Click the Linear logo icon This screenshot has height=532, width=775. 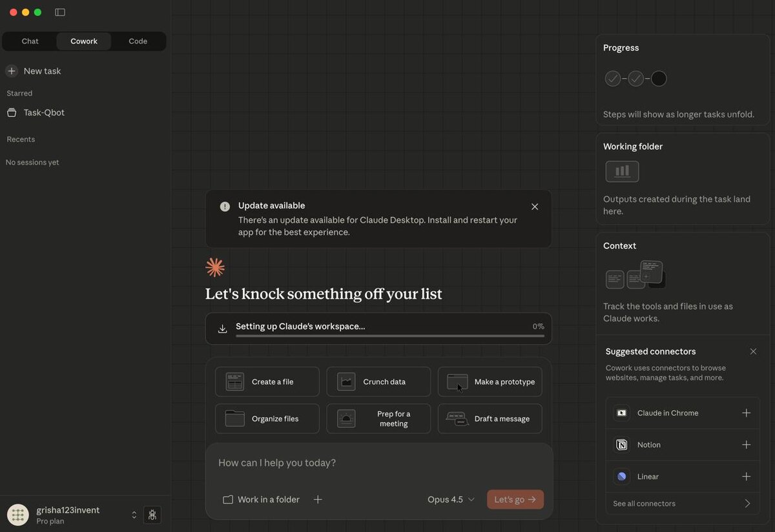pos(622,476)
